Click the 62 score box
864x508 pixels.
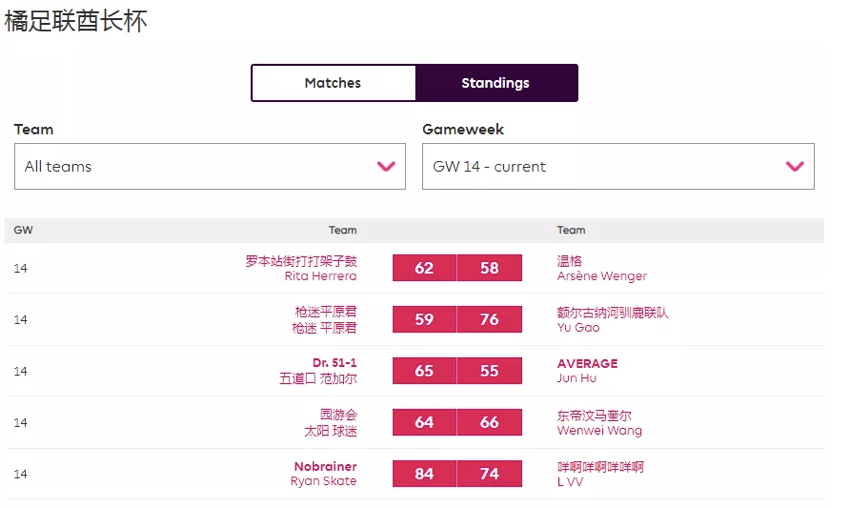[424, 268]
